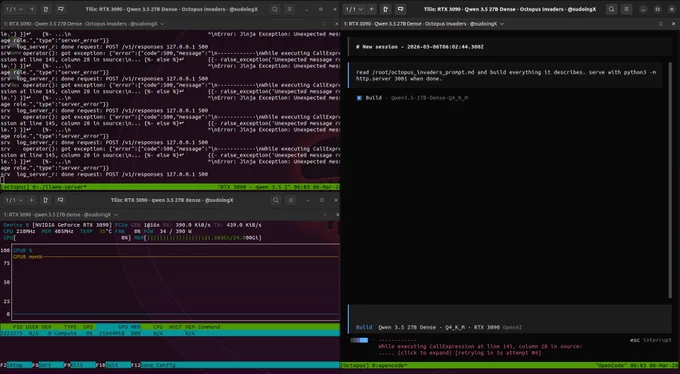680x374 pixels.
Task: Select F10 Quit in nvtop
Action: [113, 365]
